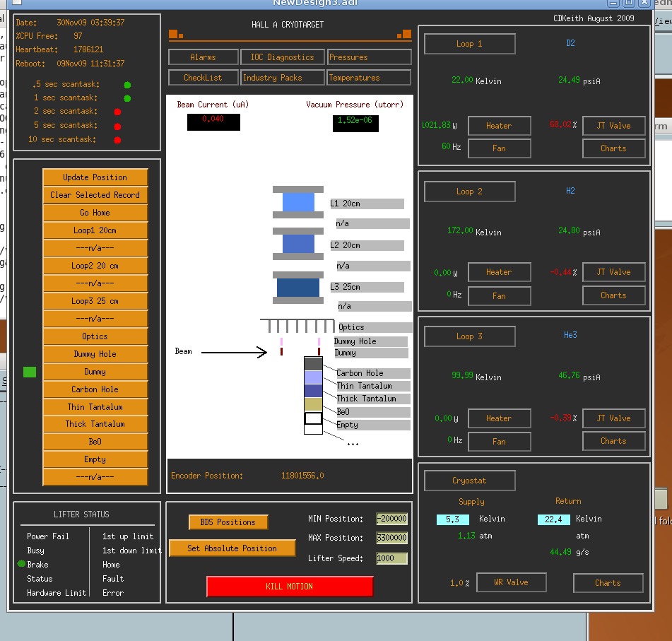672x641 pixels.
Task: Click the 10 sec scantask red indicator
Action: [x=117, y=140]
